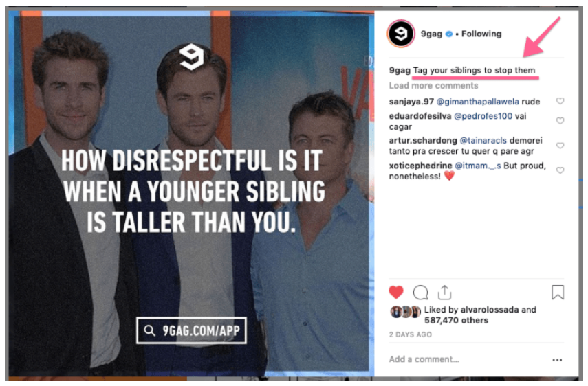Image resolution: width=588 pixels, height=386 pixels.
Task: Open the @gimanthapallawela mention
Action: click(478, 102)
